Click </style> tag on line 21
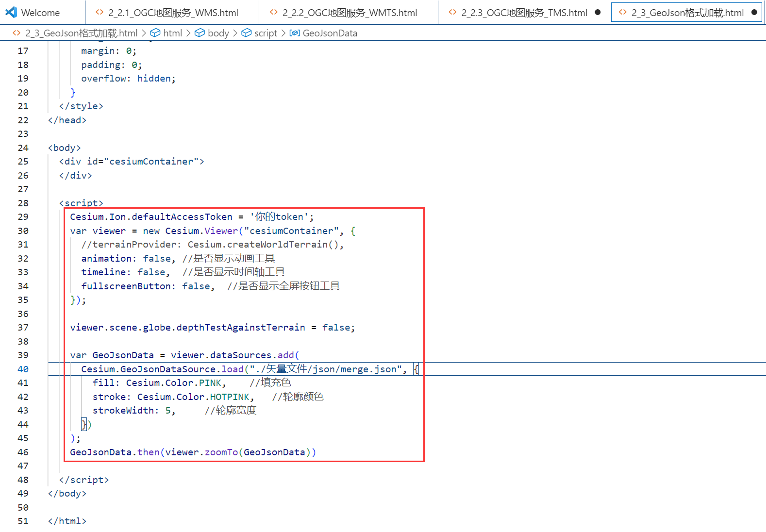 (81, 106)
